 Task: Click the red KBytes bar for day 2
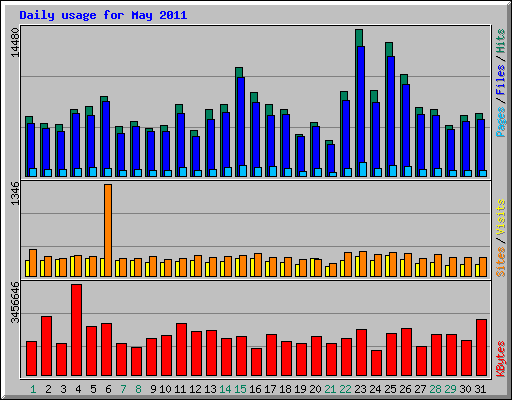[x=46, y=346]
